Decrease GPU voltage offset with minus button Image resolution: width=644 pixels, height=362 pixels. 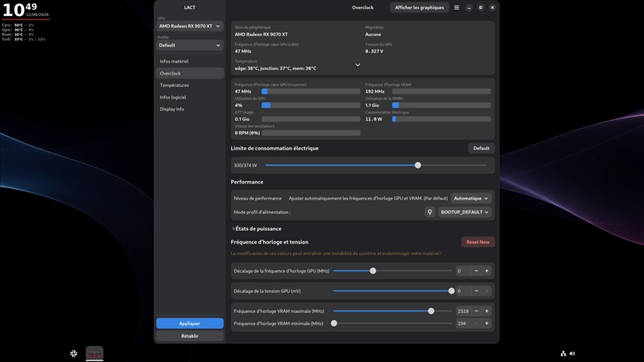tap(477, 291)
